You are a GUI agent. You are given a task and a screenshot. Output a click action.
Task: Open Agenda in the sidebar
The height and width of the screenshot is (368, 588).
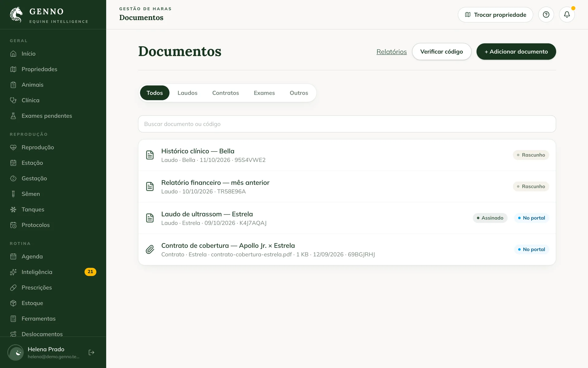53,256
